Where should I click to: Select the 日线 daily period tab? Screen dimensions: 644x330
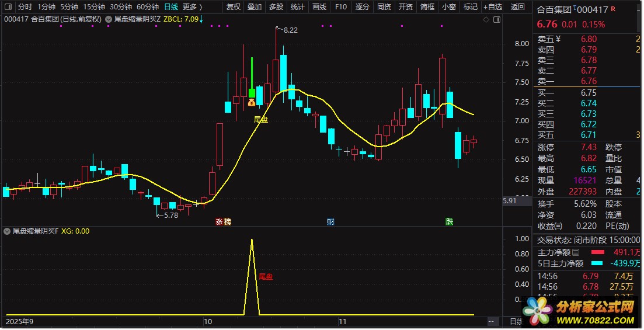coord(171,7)
